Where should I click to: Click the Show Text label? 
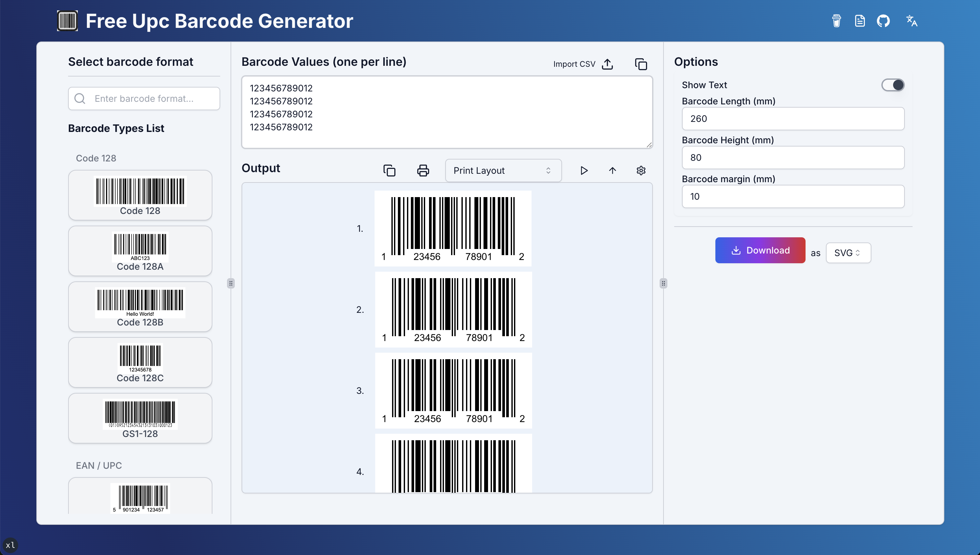[704, 85]
